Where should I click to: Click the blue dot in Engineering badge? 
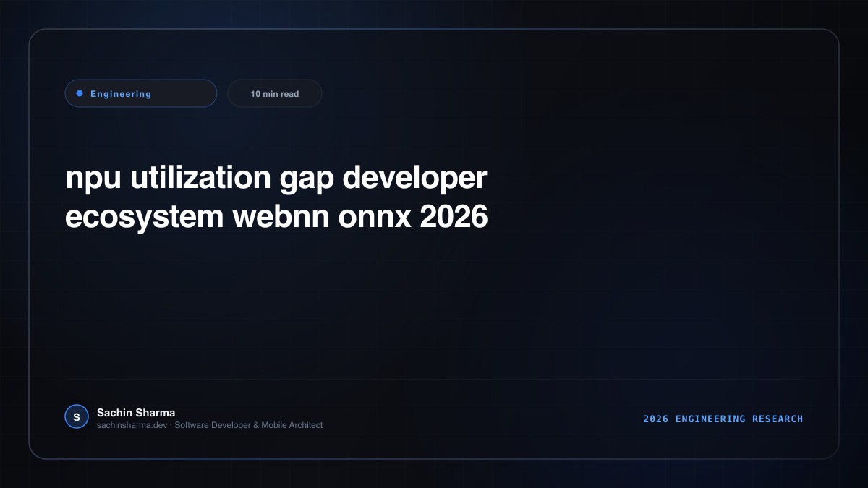click(80, 93)
